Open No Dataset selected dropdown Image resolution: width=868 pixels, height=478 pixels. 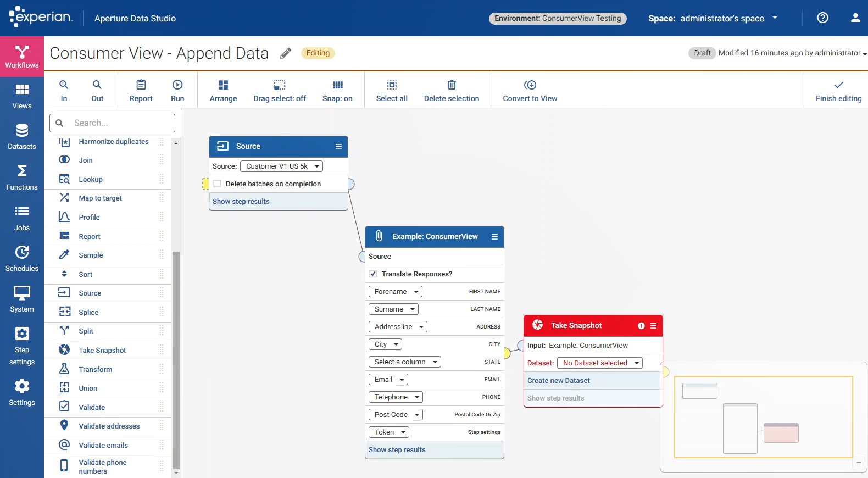coord(599,363)
